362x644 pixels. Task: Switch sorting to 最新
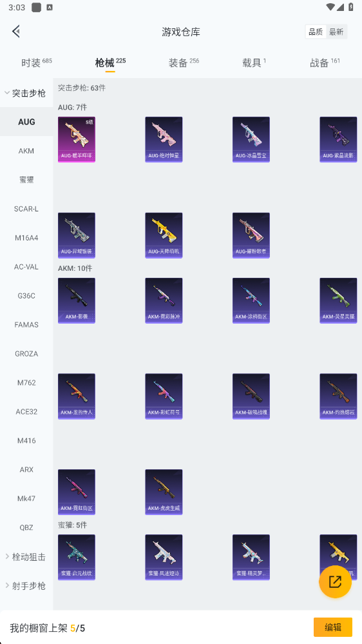336,32
